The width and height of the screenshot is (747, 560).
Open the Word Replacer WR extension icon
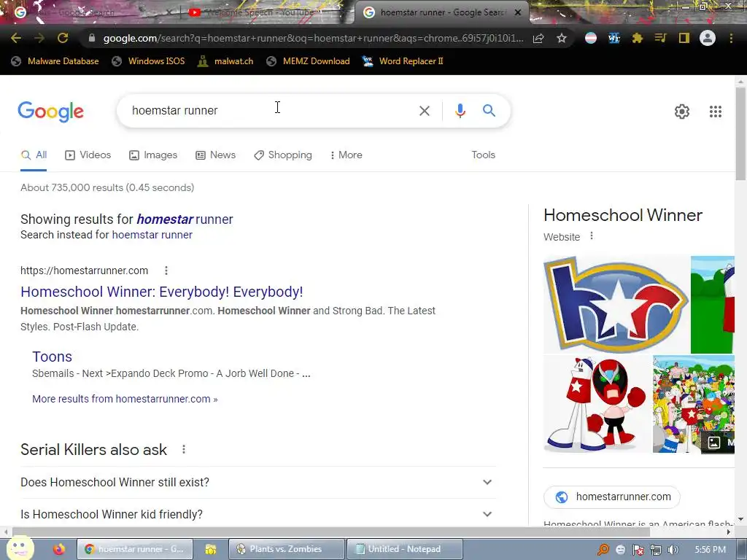(x=614, y=38)
